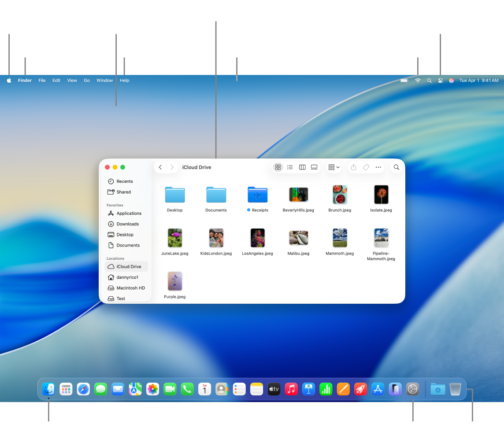This screenshot has height=431, width=504.
Task: Select the Isolate.jpeg thumbnail
Action: 381,195
